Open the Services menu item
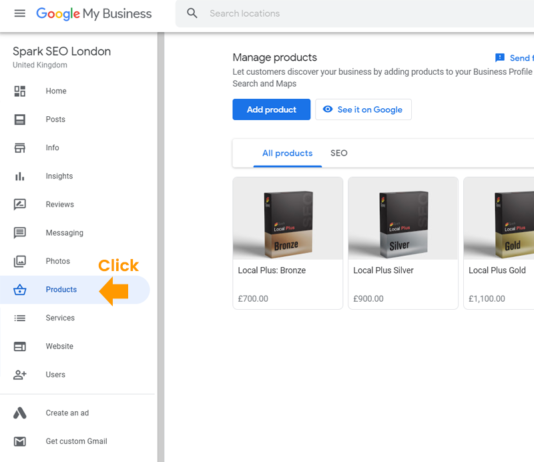Viewport: 534px width, 462px height. coord(75,318)
